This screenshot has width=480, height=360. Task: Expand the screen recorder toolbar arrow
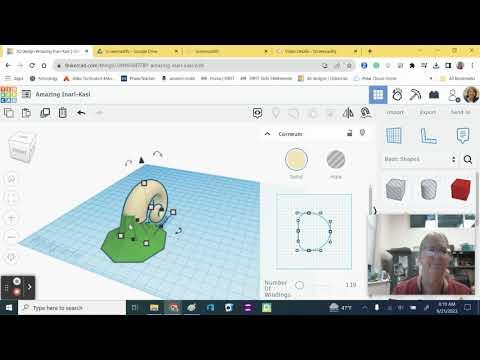[x=30, y=287]
